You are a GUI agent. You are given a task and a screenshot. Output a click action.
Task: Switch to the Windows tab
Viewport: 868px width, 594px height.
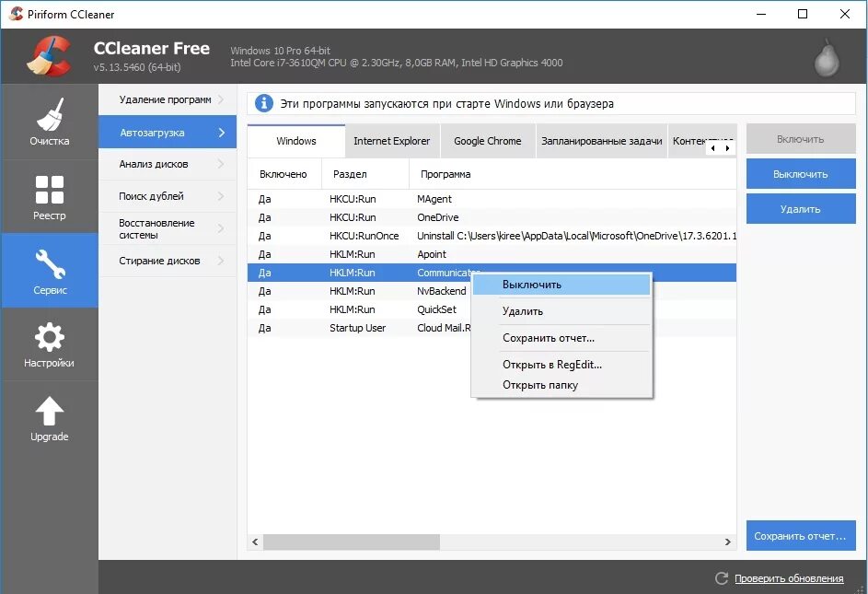(296, 141)
